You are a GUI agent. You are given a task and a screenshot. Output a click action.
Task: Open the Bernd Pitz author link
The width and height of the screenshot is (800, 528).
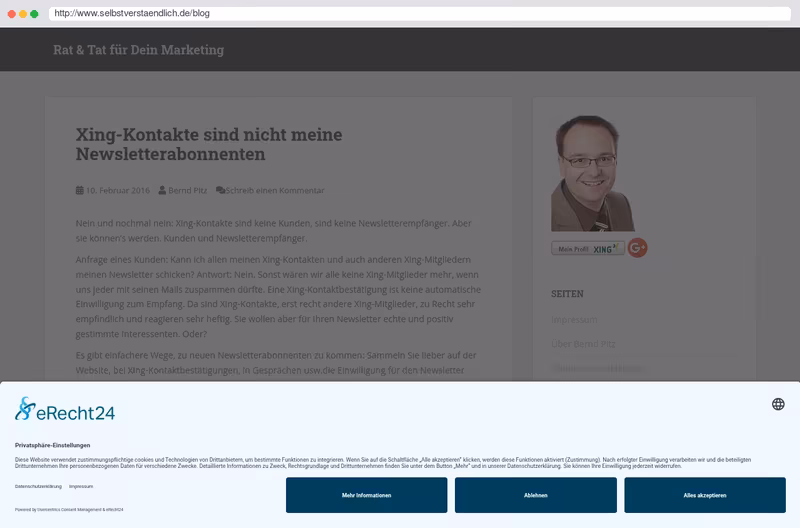click(x=188, y=190)
